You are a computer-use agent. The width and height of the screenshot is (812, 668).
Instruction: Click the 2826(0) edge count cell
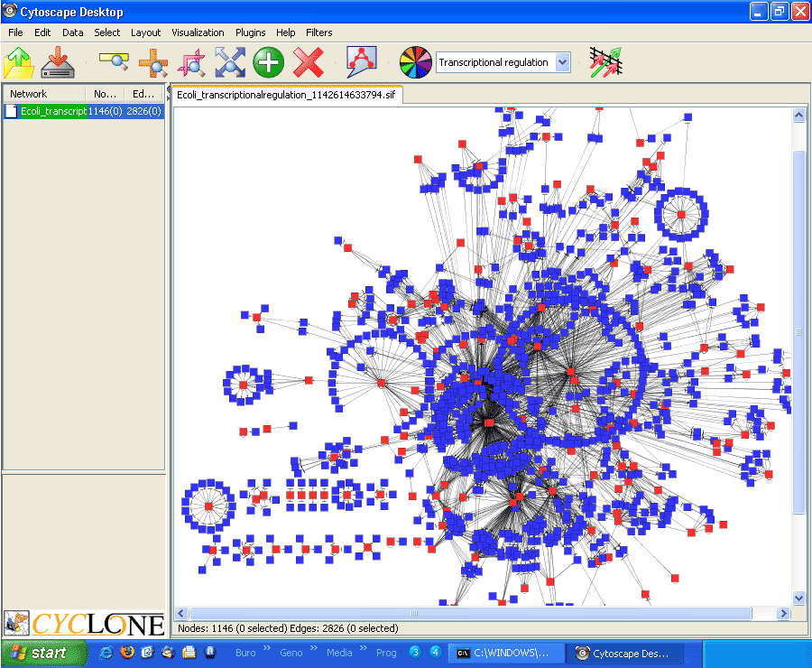point(144,111)
